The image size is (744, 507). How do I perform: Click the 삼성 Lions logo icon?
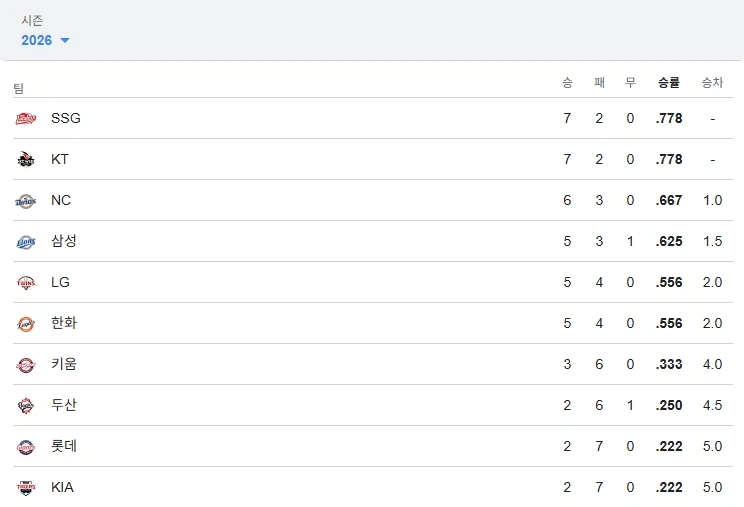coord(26,242)
